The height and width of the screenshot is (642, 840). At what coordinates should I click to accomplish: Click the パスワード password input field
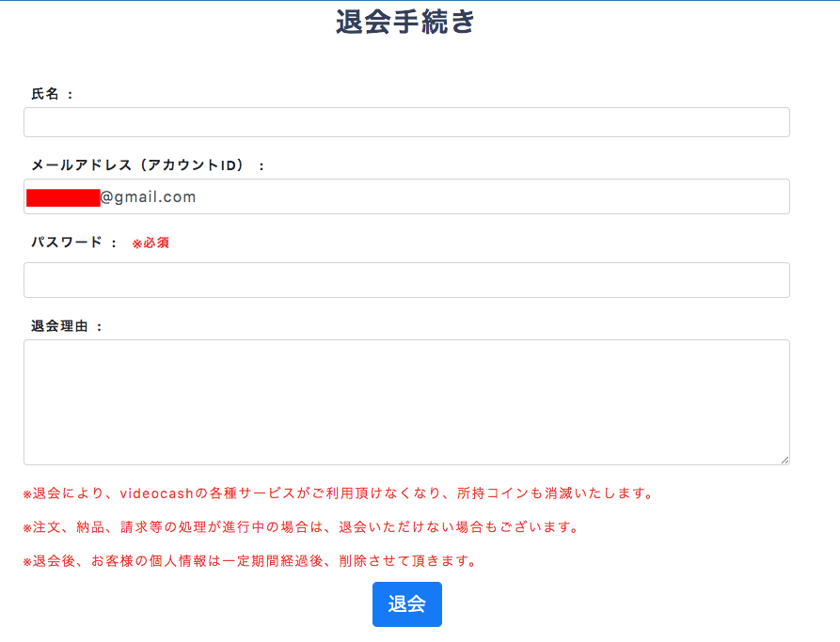pyautogui.click(x=406, y=280)
